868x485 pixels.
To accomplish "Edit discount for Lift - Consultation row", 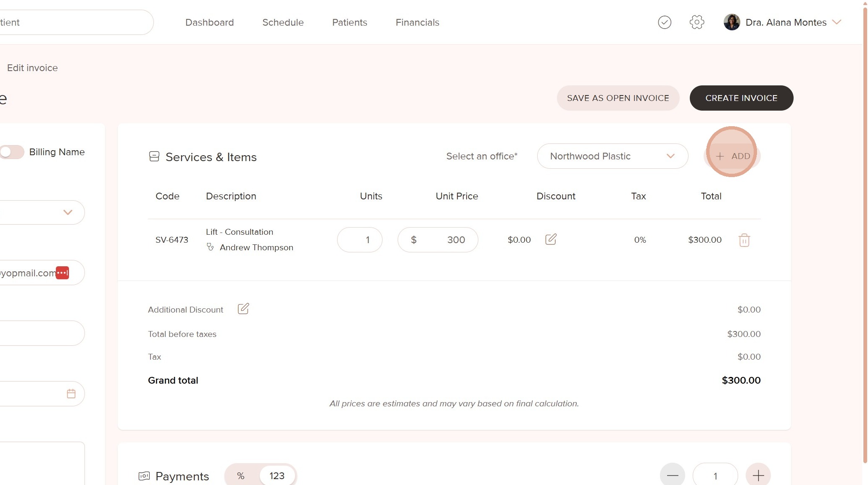I will coord(551,239).
